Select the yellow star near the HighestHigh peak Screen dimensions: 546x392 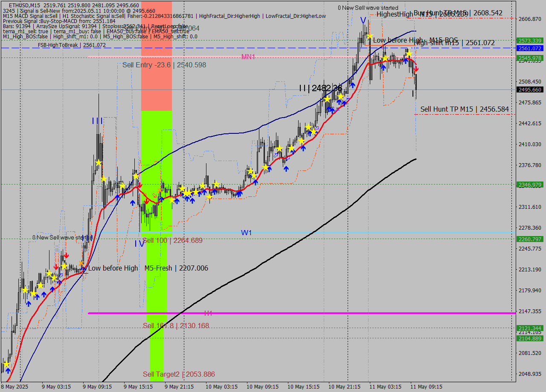pos(370,36)
